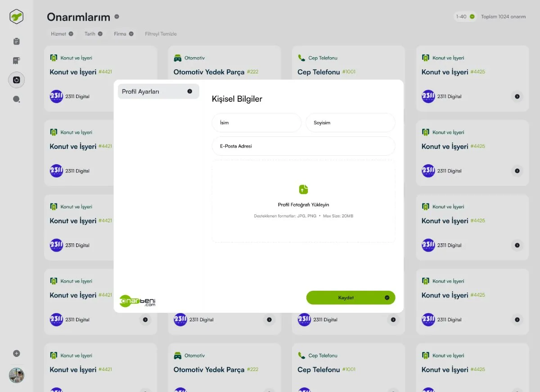Click arrow button on top-row #4425 card
540x392 pixels.
pyautogui.click(x=517, y=96)
